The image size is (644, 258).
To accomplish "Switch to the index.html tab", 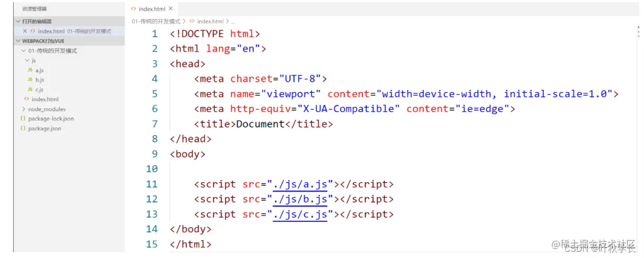I will click(153, 9).
